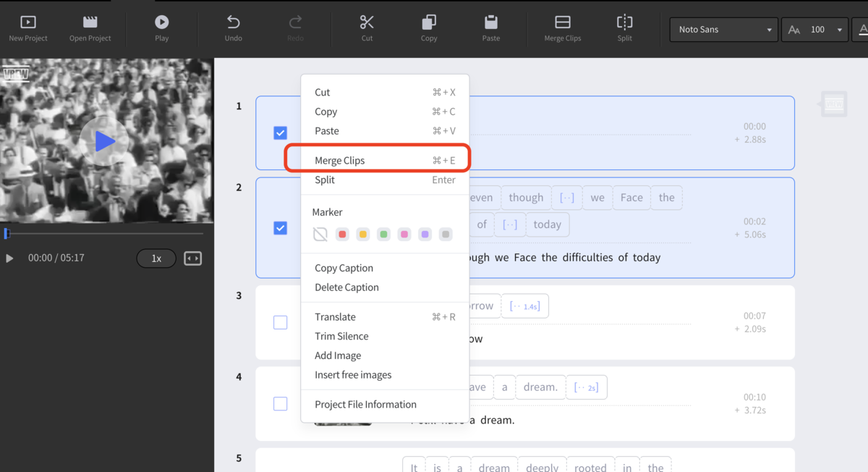Screen dimensions: 868x472
Task: Click the caption badge icon beside clip 1
Action: tap(833, 104)
